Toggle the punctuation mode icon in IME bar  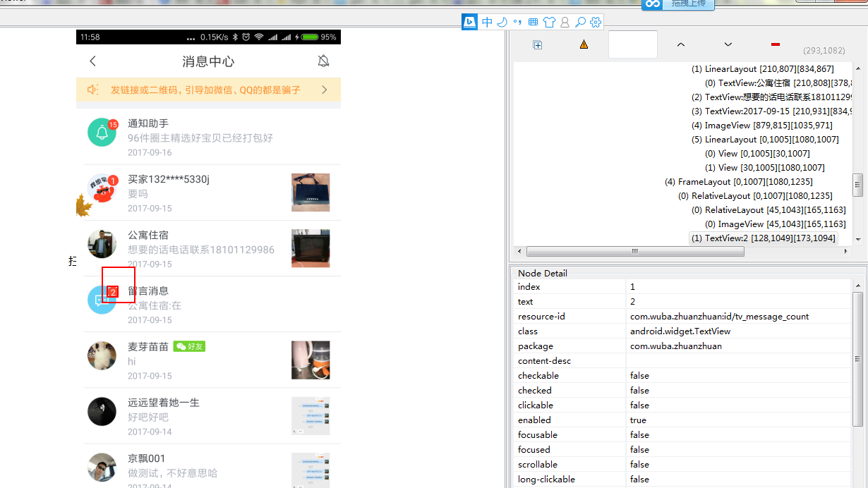click(x=518, y=23)
